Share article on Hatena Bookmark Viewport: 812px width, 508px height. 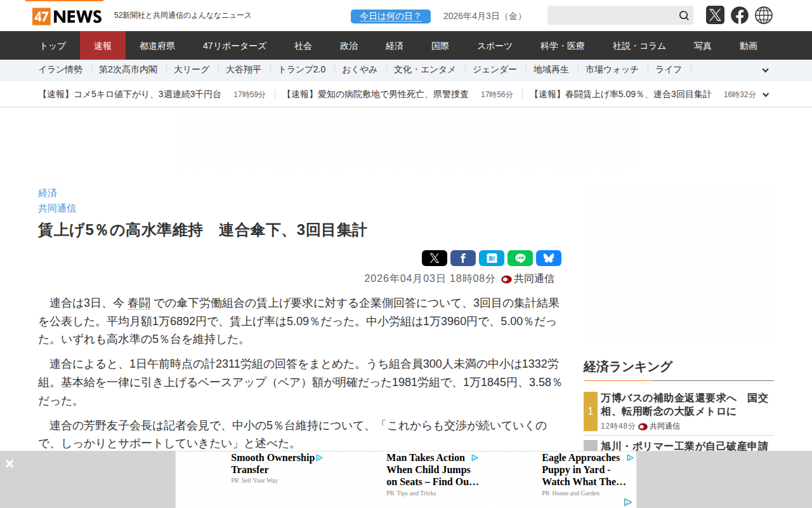point(492,258)
